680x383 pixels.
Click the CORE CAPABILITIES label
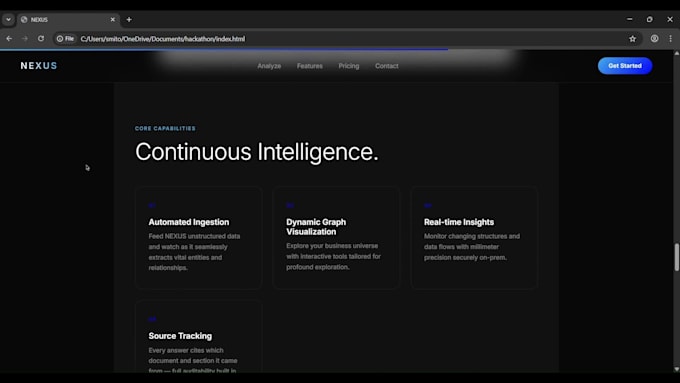coord(165,128)
